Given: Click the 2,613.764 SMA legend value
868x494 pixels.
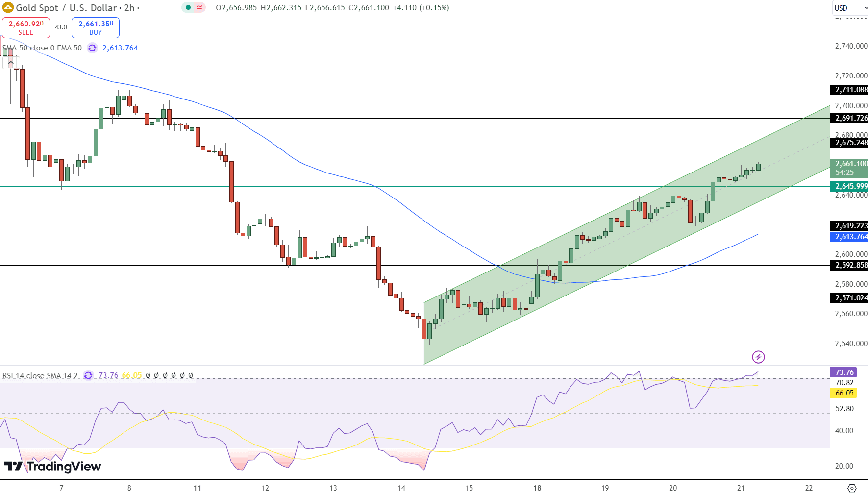Looking at the screenshot, I should (x=120, y=48).
